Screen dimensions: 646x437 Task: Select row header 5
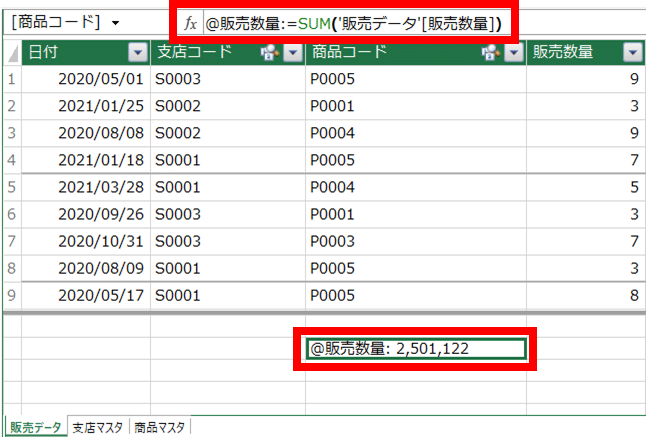12,187
